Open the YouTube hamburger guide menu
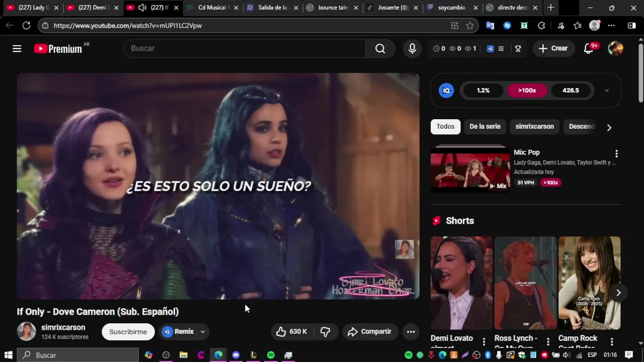 pos(17,48)
